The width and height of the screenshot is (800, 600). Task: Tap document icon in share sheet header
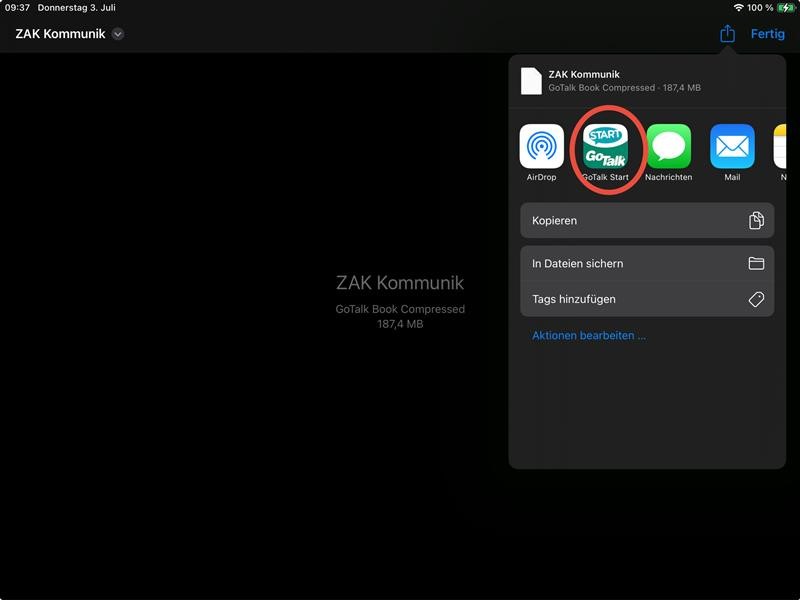click(531, 81)
